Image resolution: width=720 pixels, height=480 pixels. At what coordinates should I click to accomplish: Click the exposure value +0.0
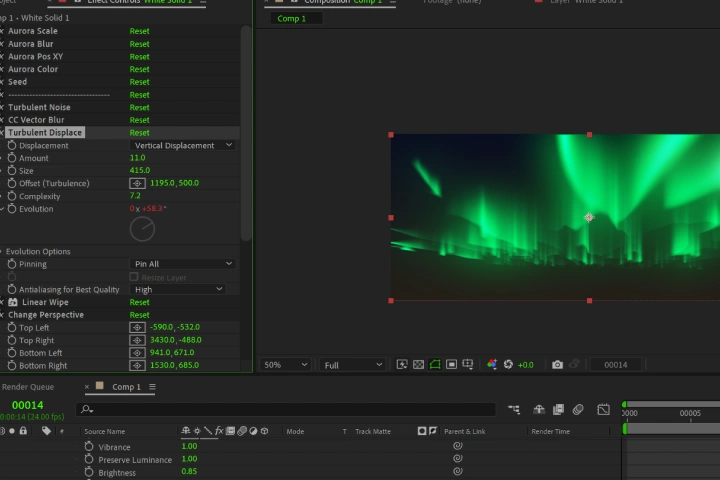526,365
